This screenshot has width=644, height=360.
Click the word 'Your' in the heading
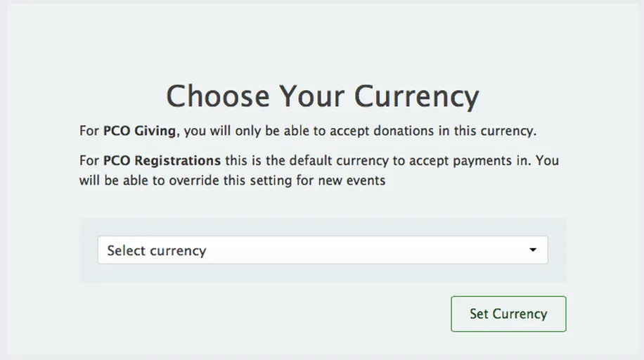tap(311, 96)
